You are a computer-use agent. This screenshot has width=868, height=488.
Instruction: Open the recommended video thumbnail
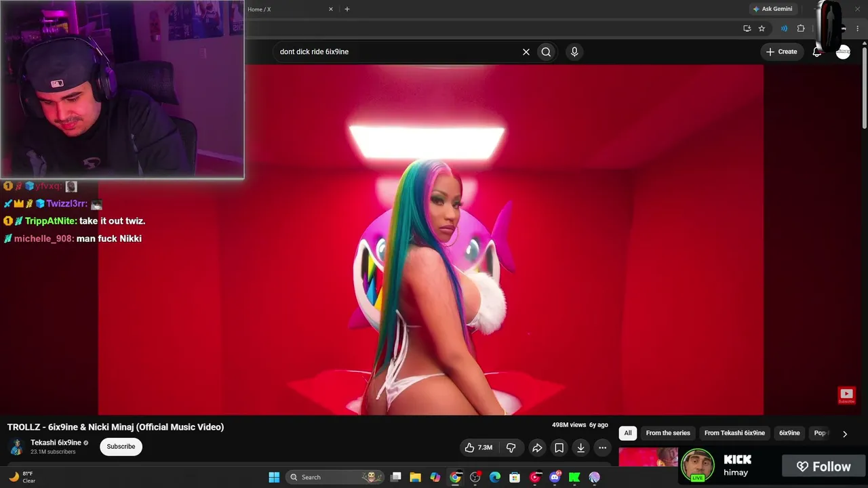point(648,457)
